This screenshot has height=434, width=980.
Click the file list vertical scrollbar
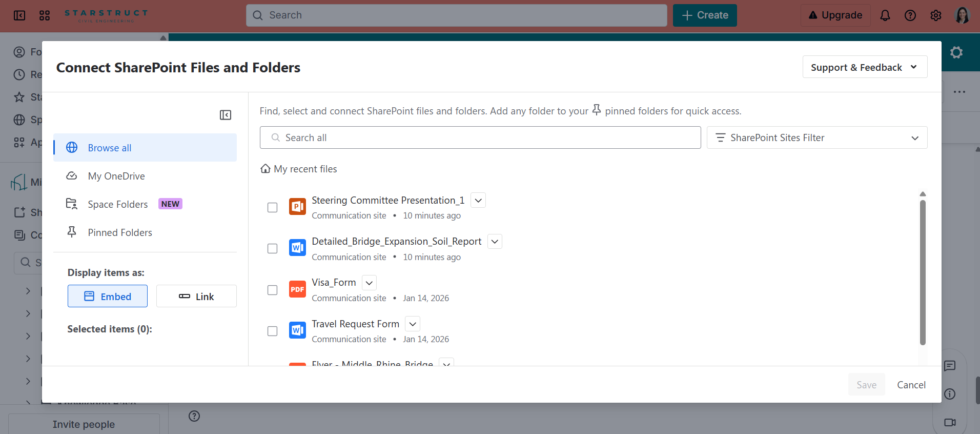coord(923,272)
